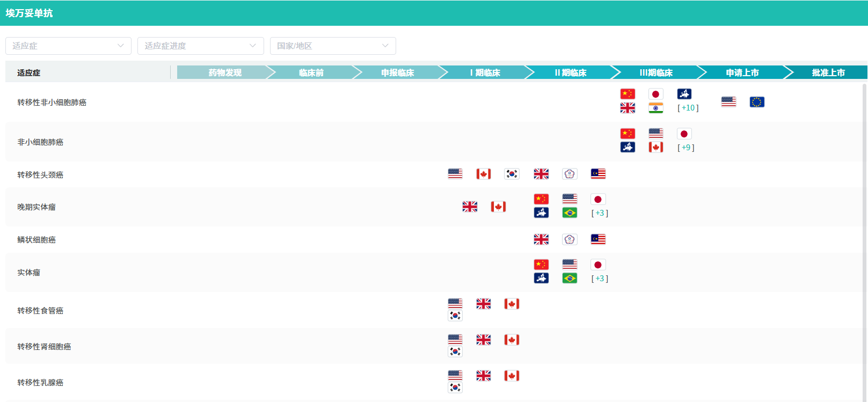The height and width of the screenshot is (402, 868).
Task: Click UK flag in 转移性非小细胞肺癌 row
Action: (628, 108)
